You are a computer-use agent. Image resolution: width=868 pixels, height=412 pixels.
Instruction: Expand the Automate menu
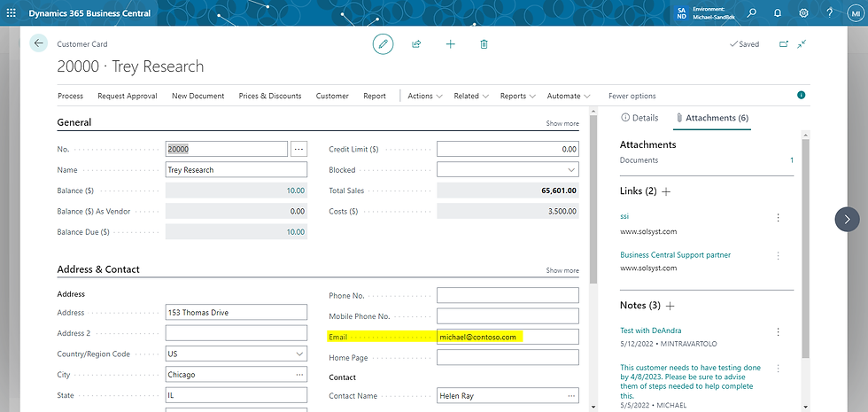[x=569, y=96]
